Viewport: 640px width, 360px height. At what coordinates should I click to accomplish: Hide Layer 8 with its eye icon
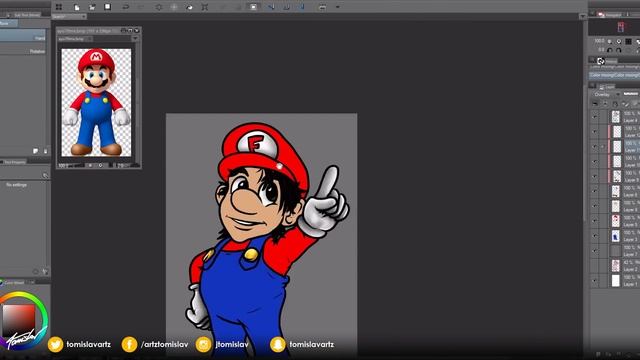tap(595, 191)
